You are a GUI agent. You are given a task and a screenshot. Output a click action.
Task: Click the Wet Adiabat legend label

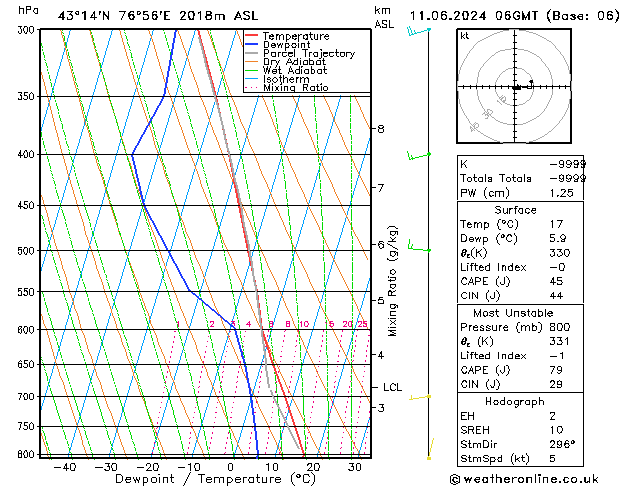click(x=295, y=71)
